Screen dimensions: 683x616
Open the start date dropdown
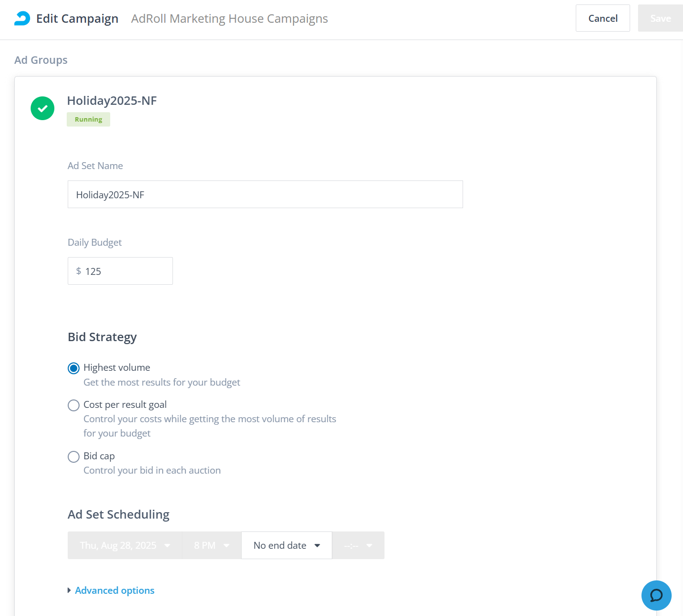pos(125,545)
